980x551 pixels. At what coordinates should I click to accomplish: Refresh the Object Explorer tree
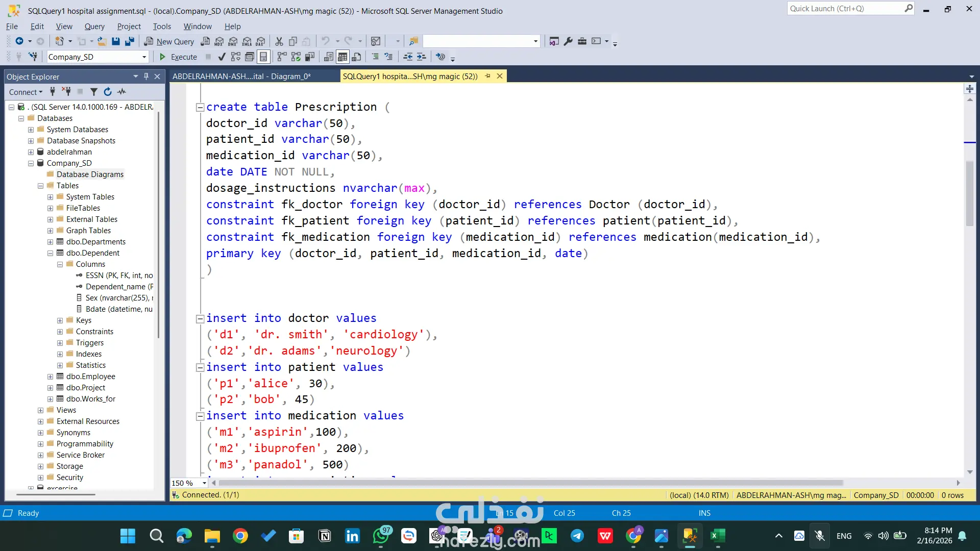(x=108, y=92)
